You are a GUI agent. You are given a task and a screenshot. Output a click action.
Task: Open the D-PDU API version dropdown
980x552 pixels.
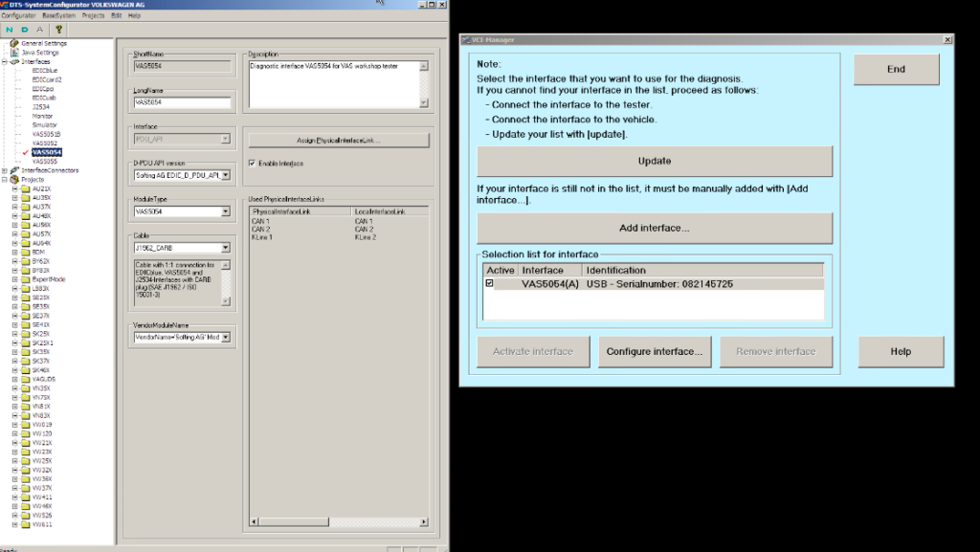(225, 175)
